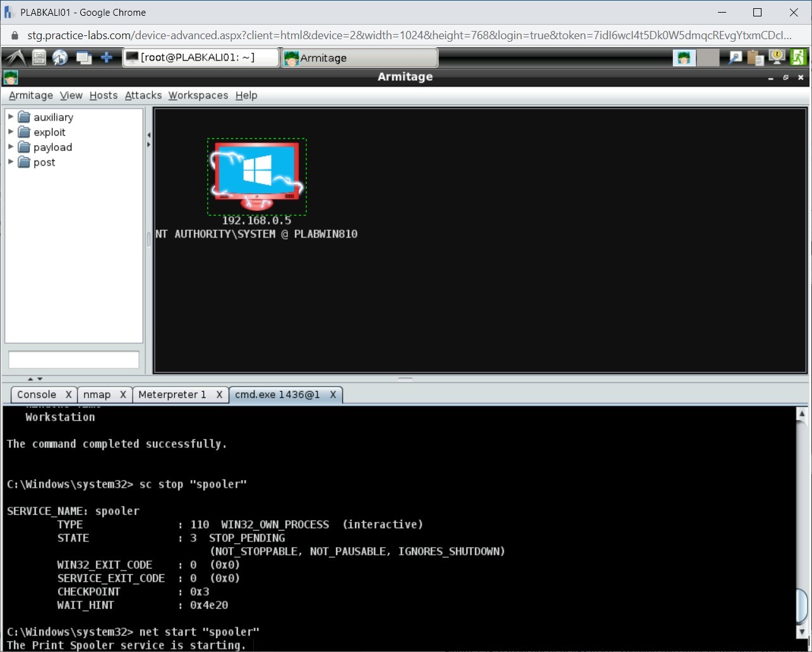Screen dimensions: 812x652
Task: Click the root@PLABKALI01 terminal taskbar button
Action: click(201, 57)
